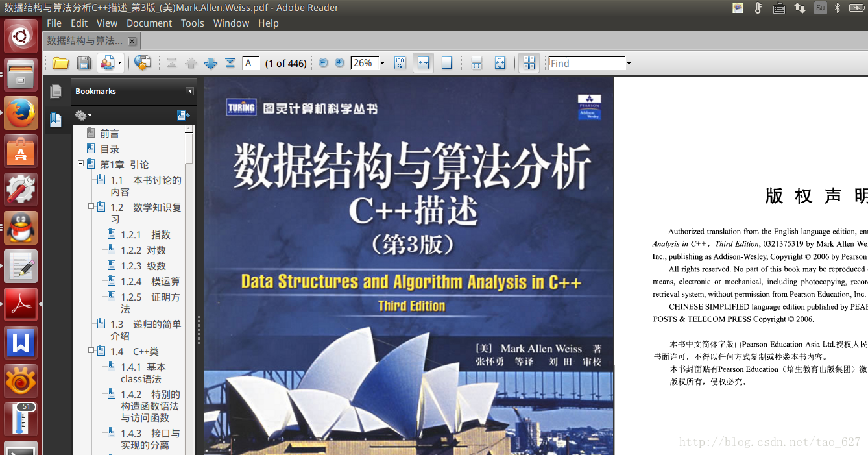868x455 pixels.
Task: Click the bookmarks scrollbar up arrow
Action: click(x=189, y=129)
